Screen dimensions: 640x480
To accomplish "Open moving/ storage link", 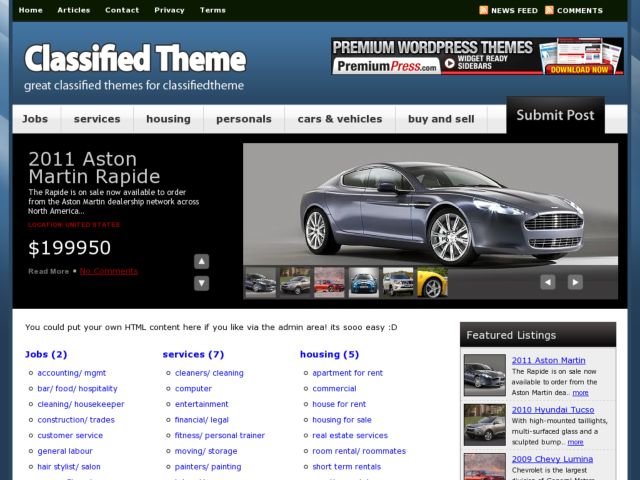I will pyautogui.click(x=206, y=451).
